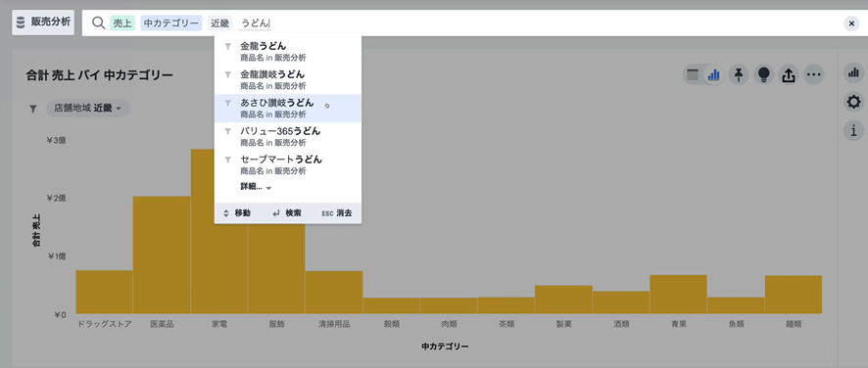This screenshot has width=868, height=368.
Task: Open chart settings gear icon
Action: click(853, 102)
